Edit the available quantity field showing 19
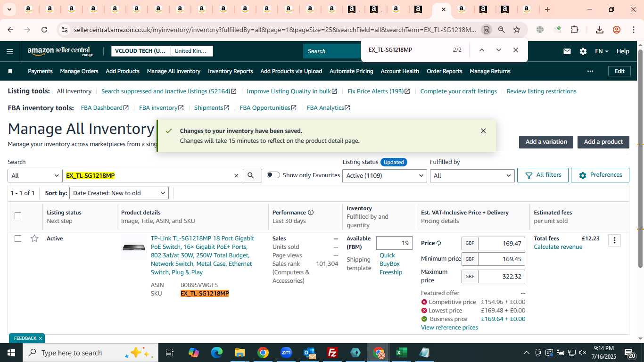 [394, 243]
